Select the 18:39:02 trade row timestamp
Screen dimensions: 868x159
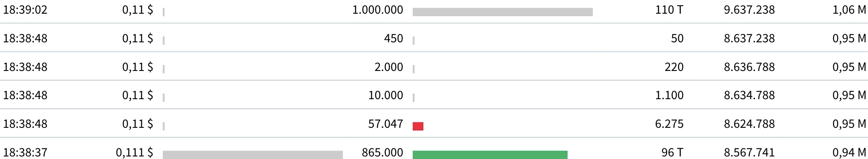25,10
